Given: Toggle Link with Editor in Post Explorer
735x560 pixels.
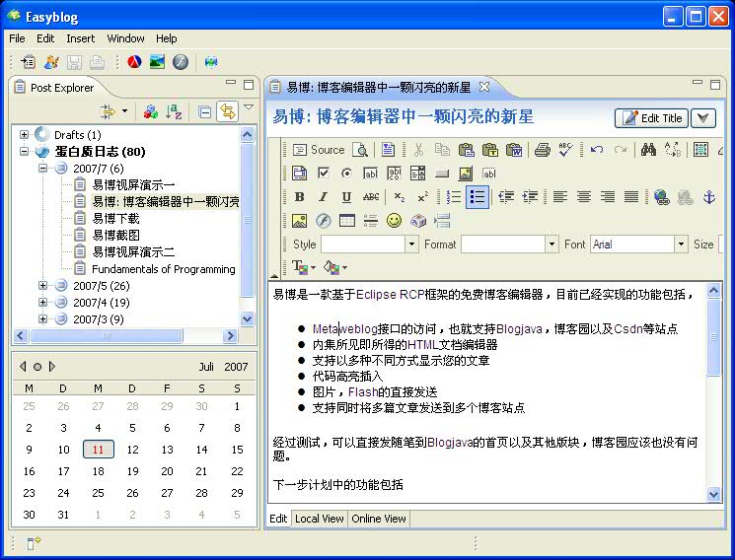Looking at the screenshot, I should tap(227, 111).
